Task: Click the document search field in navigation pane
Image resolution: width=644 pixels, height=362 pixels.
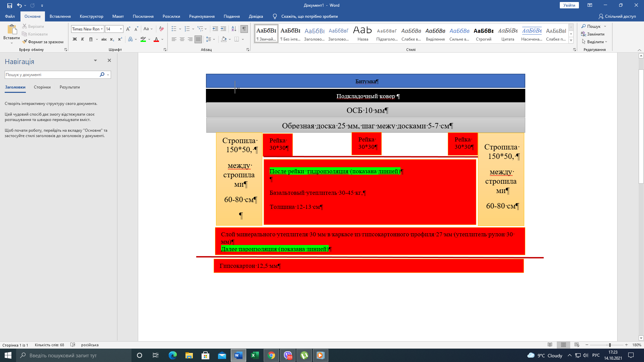Action: [x=52, y=75]
